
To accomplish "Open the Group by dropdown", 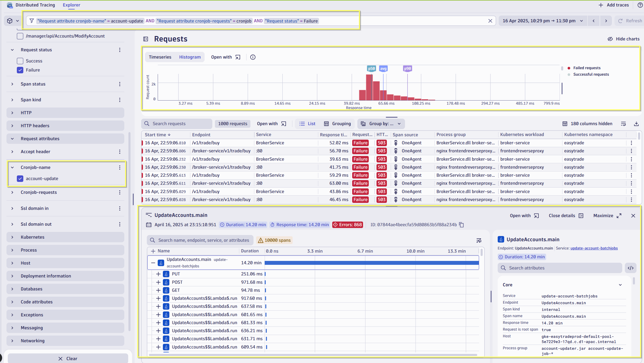I will [381, 124].
